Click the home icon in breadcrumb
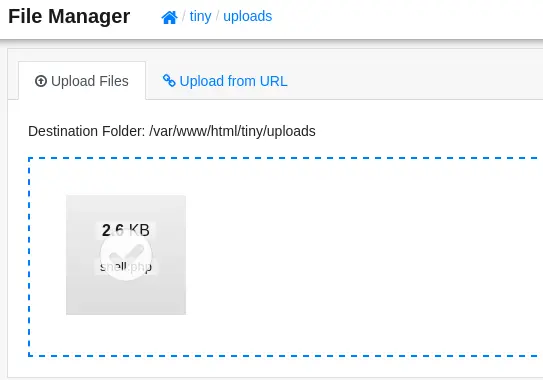Viewport: 543px width, 380px height. click(x=169, y=17)
